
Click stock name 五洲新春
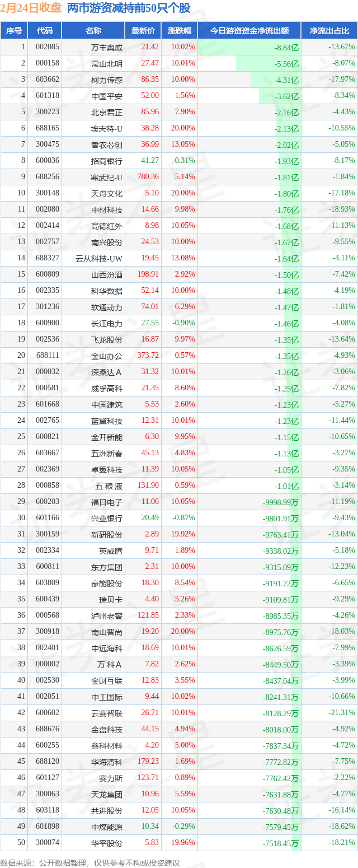(107, 453)
